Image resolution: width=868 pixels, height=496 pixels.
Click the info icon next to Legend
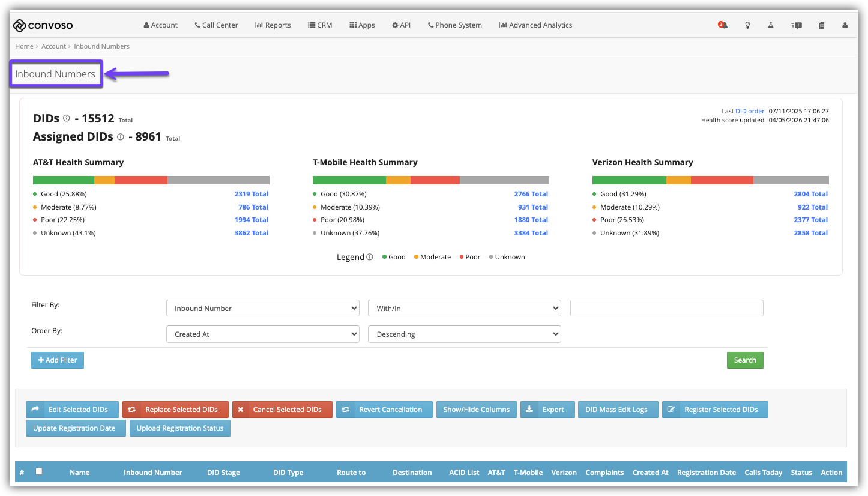tap(370, 257)
